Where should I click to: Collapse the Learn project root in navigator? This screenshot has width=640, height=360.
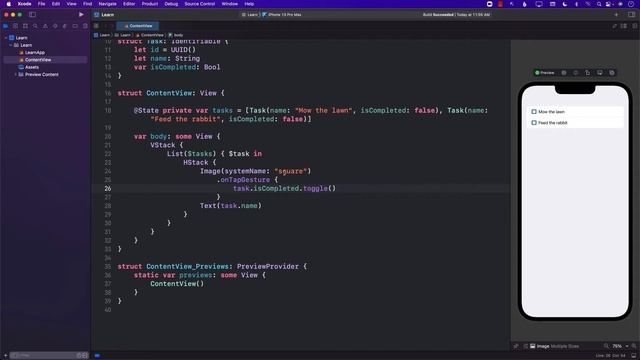click(6, 38)
